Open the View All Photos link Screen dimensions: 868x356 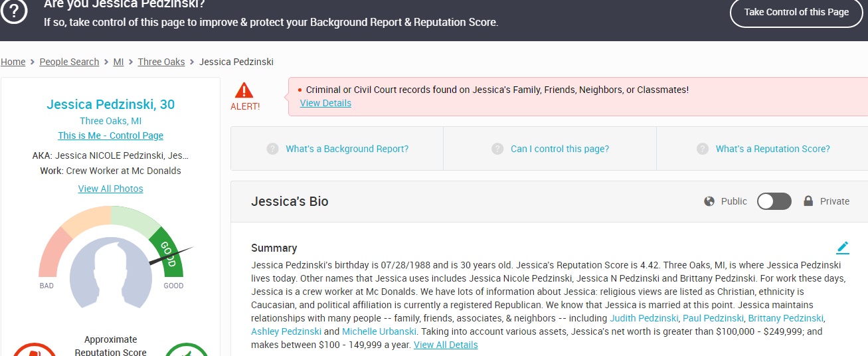tap(111, 189)
